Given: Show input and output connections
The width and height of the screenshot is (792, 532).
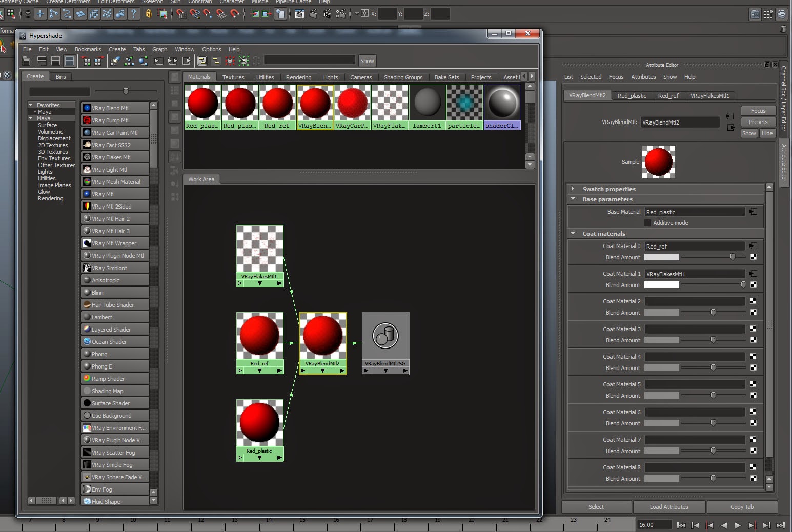Looking at the screenshot, I should 173,61.
